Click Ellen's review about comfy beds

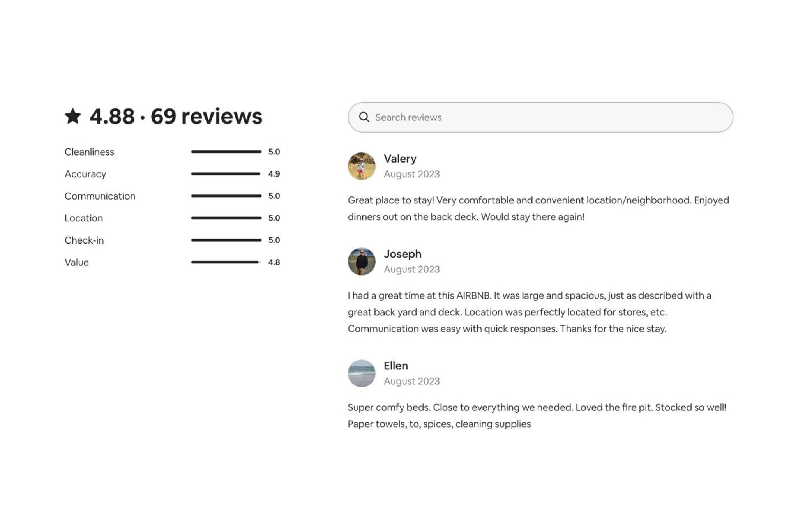pyautogui.click(x=537, y=415)
